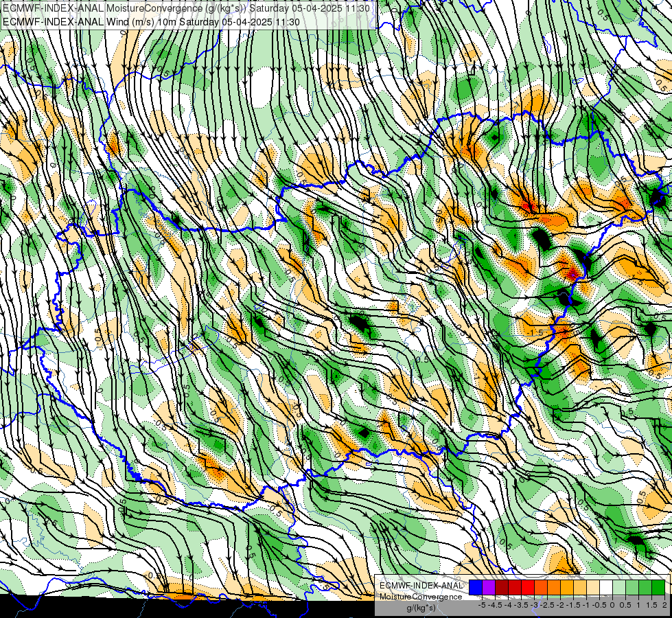Click the amber swatch ending at -1.5
The height and width of the screenshot is (618, 672).
tap(567, 587)
